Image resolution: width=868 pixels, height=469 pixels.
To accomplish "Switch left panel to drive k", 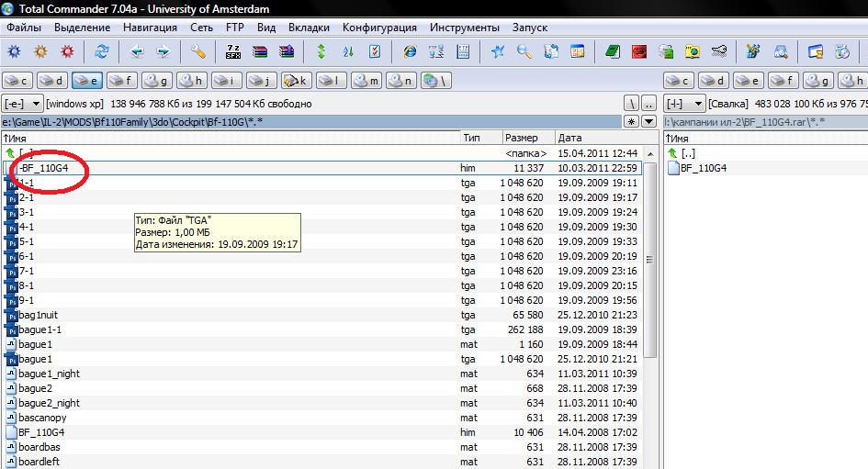I will (x=296, y=81).
